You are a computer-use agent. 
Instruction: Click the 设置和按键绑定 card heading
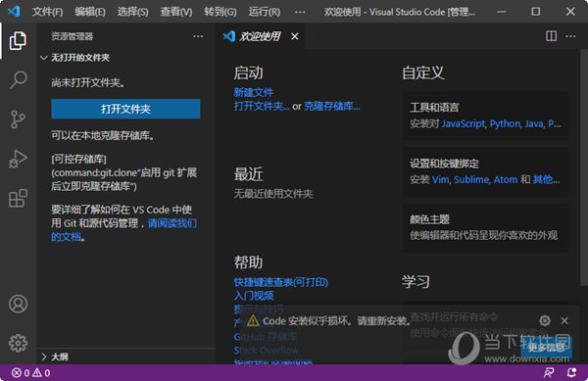(x=444, y=164)
